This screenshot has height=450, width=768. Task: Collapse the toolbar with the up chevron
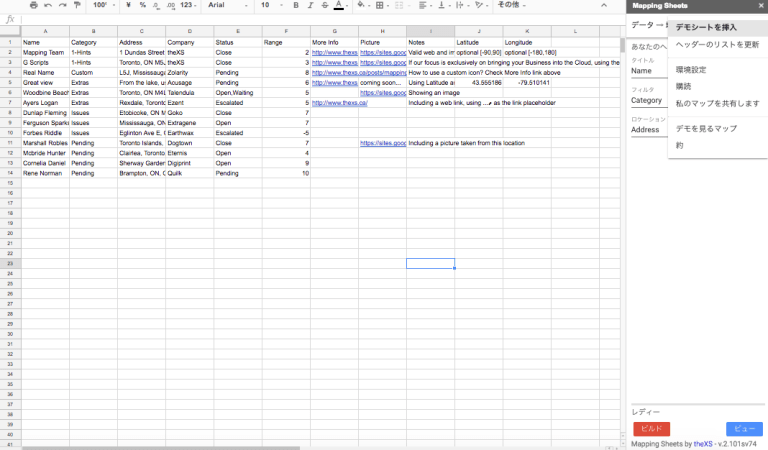(604, 5)
